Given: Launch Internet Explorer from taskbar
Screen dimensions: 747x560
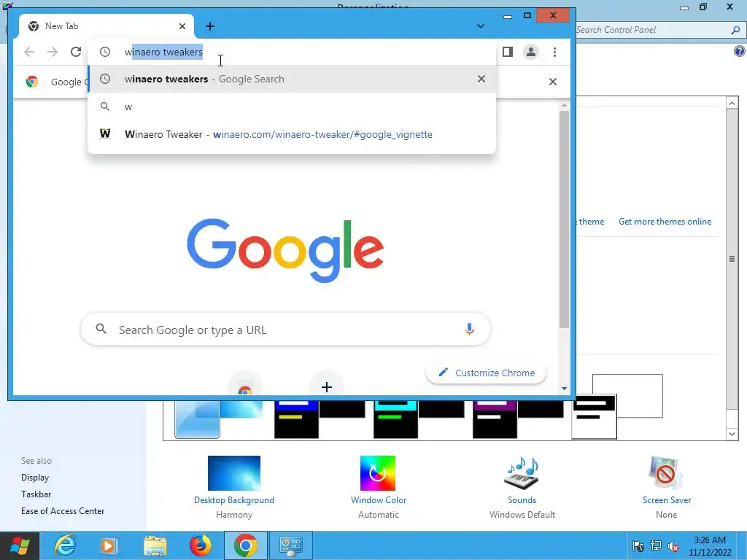Looking at the screenshot, I should pos(65,545).
